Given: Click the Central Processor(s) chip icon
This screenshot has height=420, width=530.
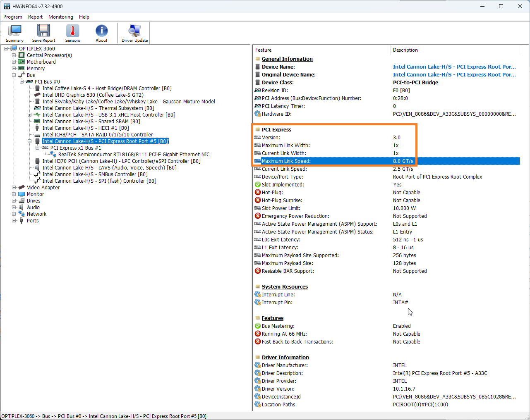Looking at the screenshot, I should (x=22, y=55).
